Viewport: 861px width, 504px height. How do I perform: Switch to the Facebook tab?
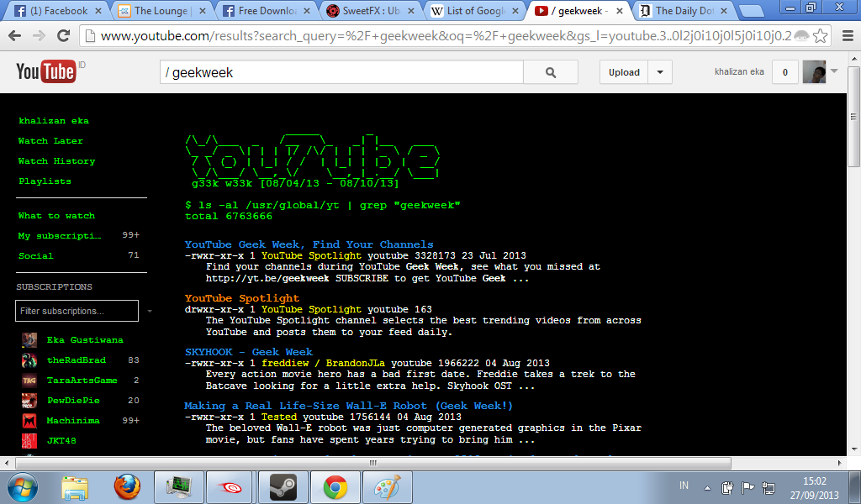(57, 10)
